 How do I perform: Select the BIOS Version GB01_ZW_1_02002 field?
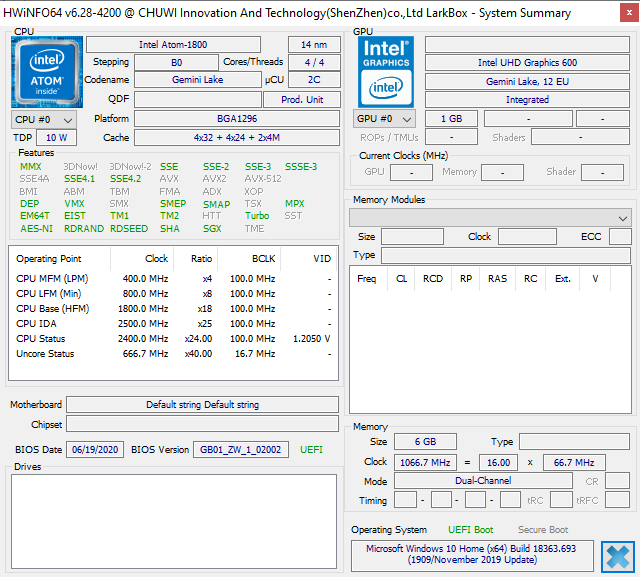pos(240,450)
